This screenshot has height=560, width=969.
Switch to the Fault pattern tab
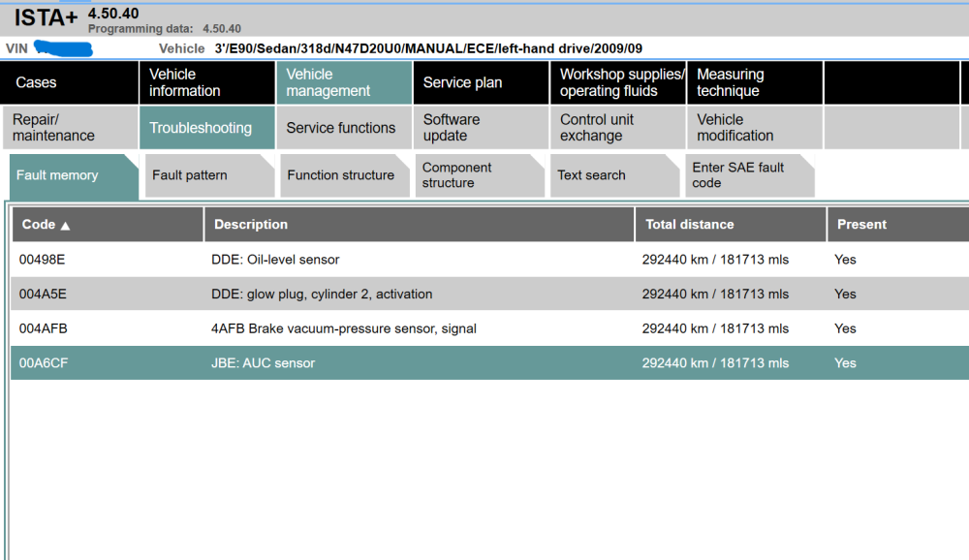[x=190, y=175]
